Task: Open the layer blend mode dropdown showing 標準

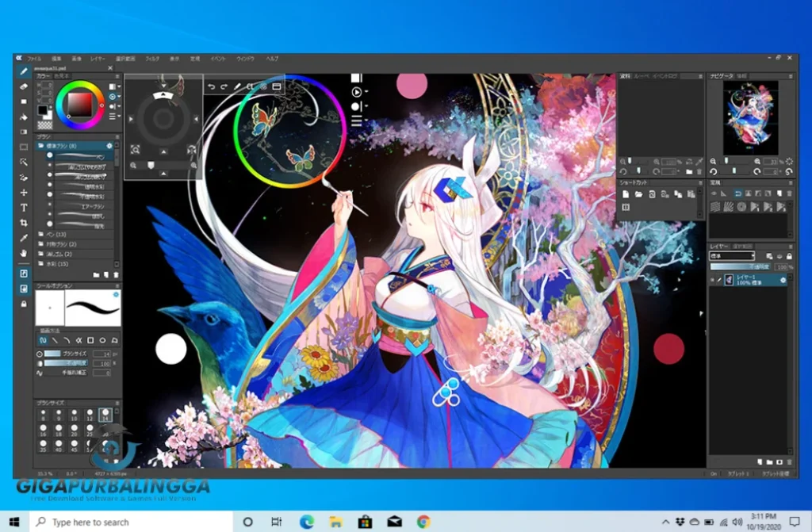Action: 730,256
